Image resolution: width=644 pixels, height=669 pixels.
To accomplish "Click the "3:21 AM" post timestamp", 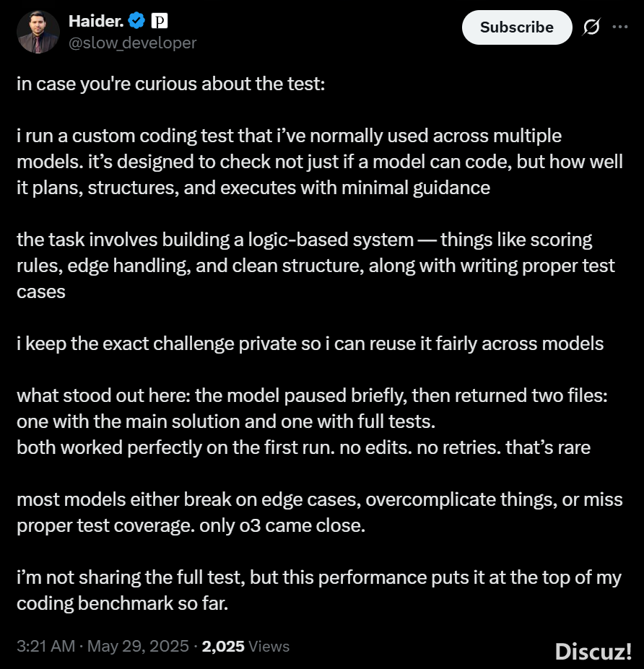I will (x=45, y=647).
